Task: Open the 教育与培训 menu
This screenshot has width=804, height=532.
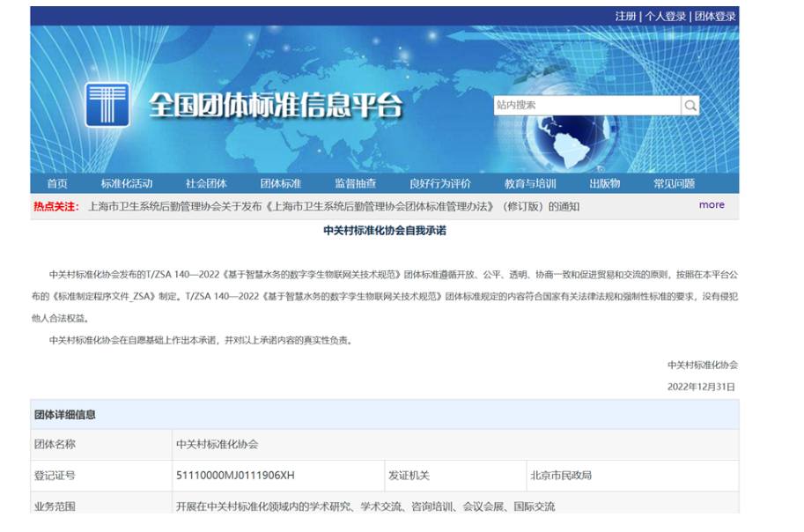Action: point(530,183)
